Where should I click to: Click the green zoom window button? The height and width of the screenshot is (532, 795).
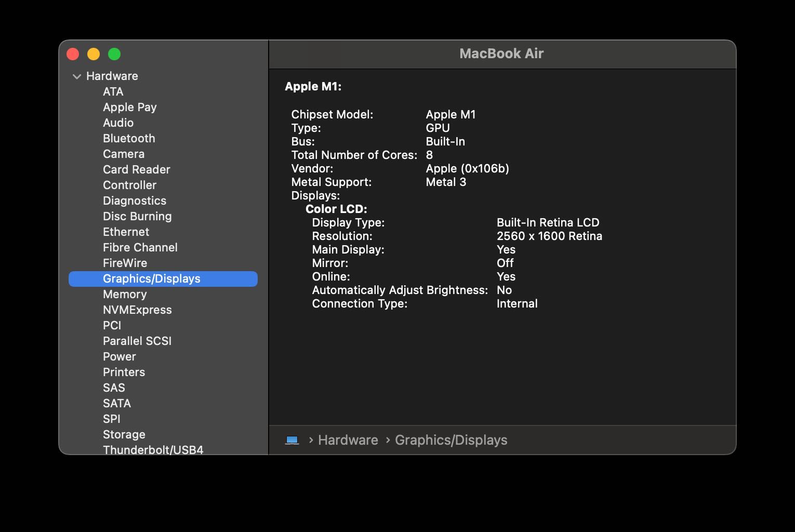pyautogui.click(x=114, y=54)
